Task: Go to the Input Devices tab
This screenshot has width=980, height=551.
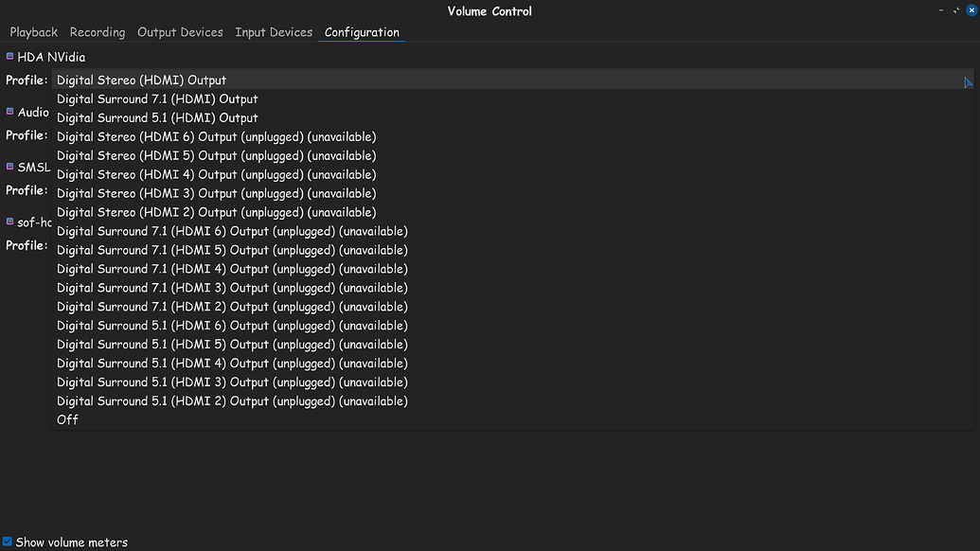Action: point(274,32)
